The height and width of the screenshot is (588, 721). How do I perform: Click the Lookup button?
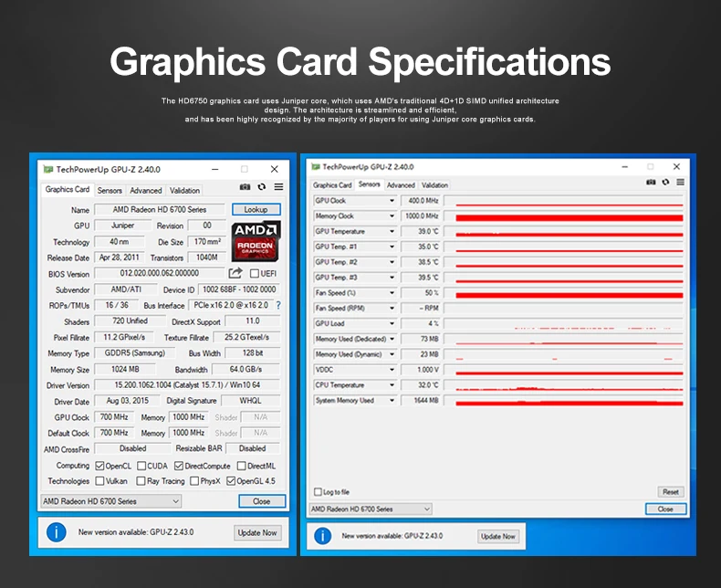click(x=256, y=209)
